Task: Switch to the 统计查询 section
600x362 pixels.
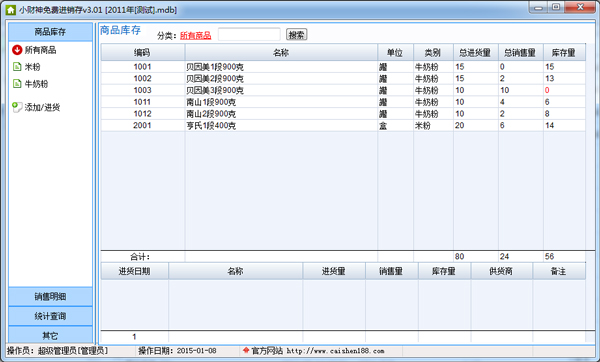Action: 50,316
